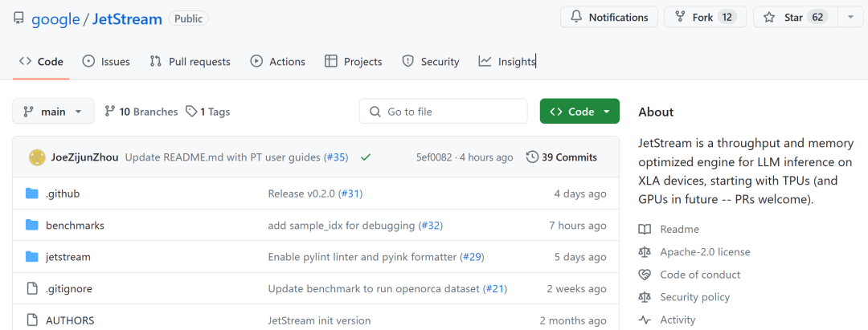Screen dimensions: 868x330
Task: Click the Code of conduct heart icon
Action: (645, 275)
